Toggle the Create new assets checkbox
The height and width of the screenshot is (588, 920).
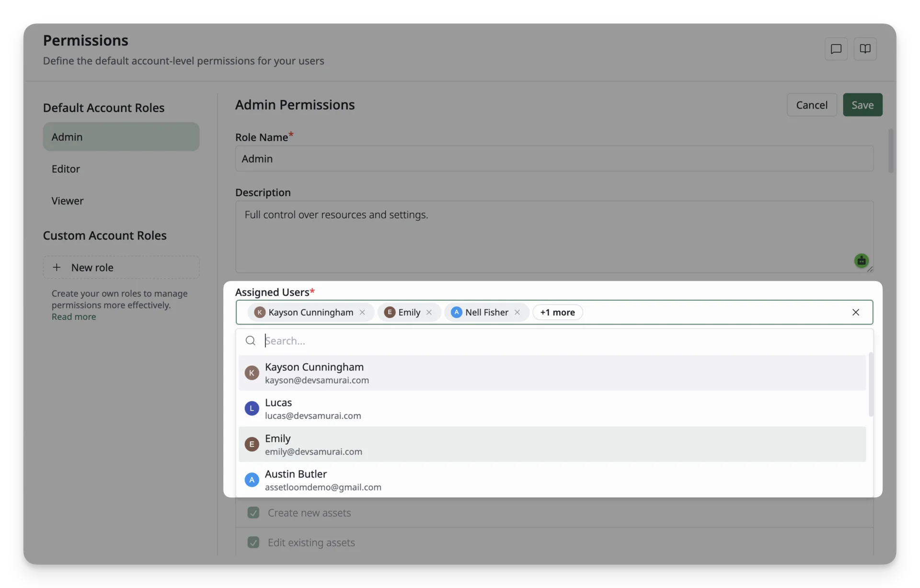point(253,512)
